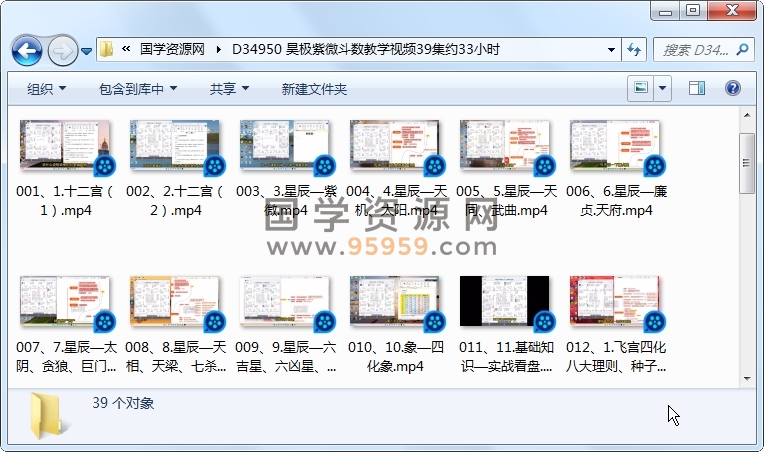This screenshot has height=452, width=764.
Task: Open the 组织 menu
Action: 46,89
